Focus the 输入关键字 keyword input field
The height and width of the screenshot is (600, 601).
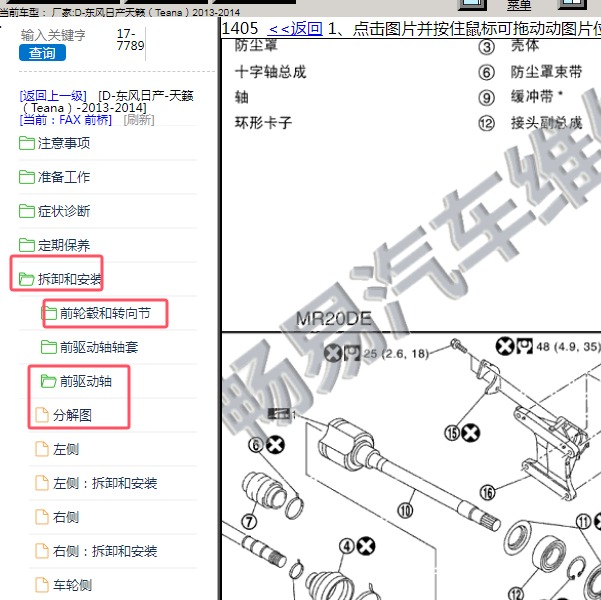[x=53, y=35]
